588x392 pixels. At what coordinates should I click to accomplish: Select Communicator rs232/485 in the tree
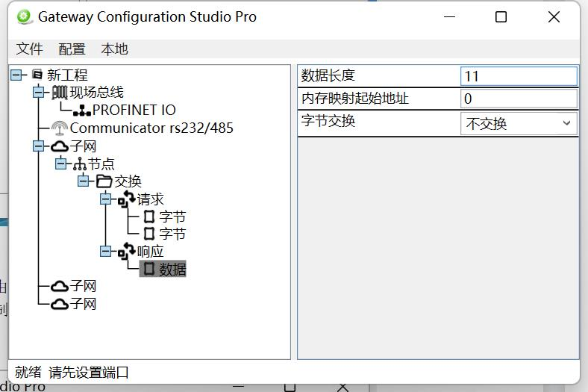pos(151,128)
